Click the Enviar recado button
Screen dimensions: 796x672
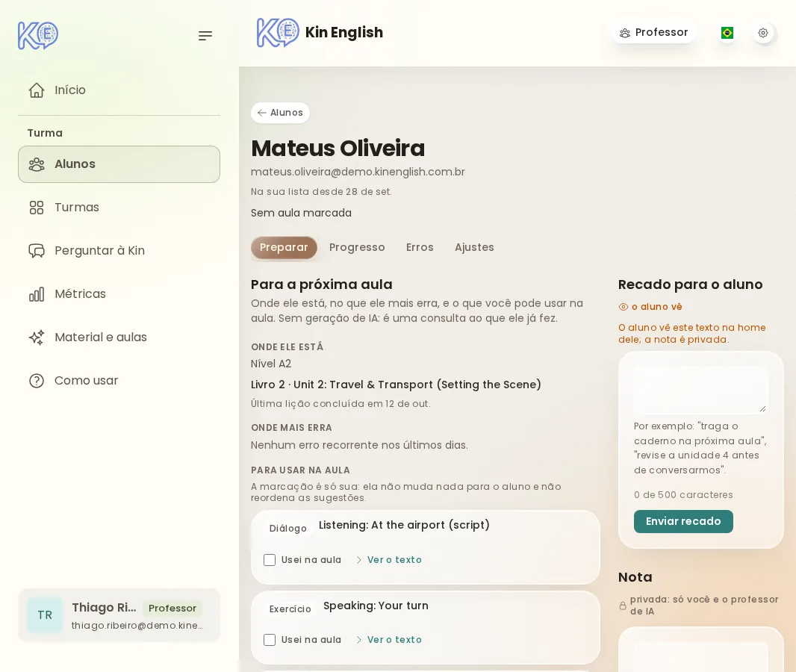683,522
